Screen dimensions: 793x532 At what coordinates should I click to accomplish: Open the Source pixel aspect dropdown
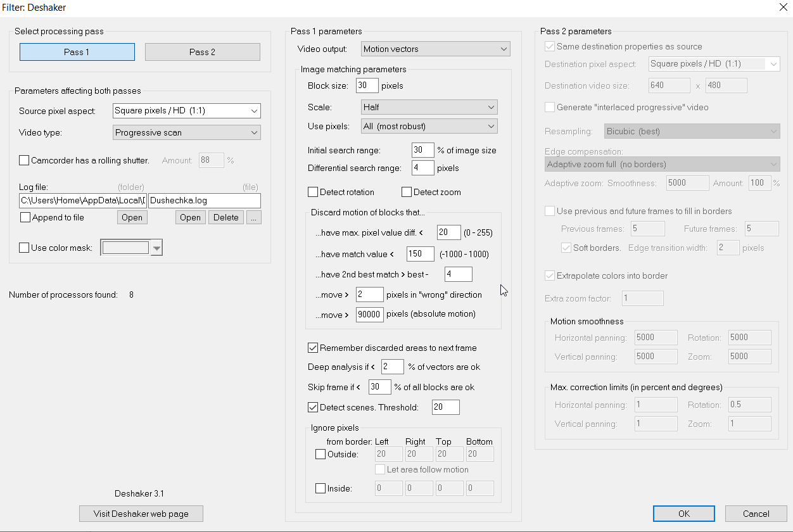pyautogui.click(x=187, y=111)
